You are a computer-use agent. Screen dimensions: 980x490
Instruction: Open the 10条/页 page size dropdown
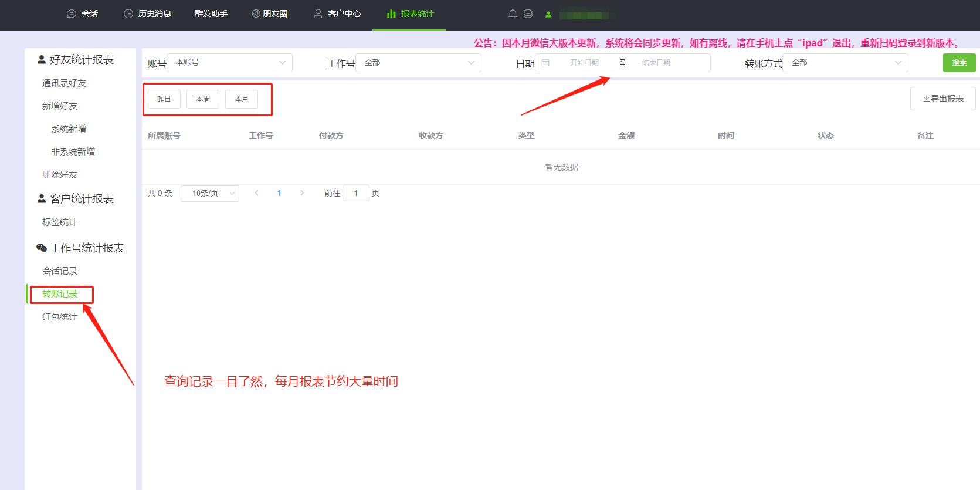point(210,193)
